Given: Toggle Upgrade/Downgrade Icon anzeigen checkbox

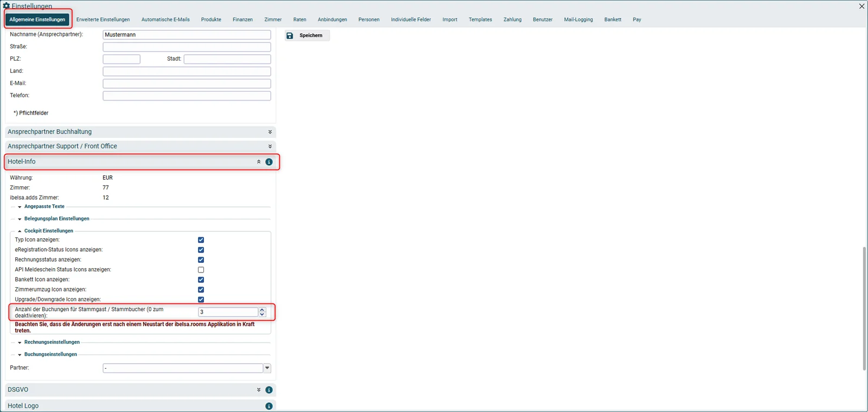Looking at the screenshot, I should [x=201, y=300].
